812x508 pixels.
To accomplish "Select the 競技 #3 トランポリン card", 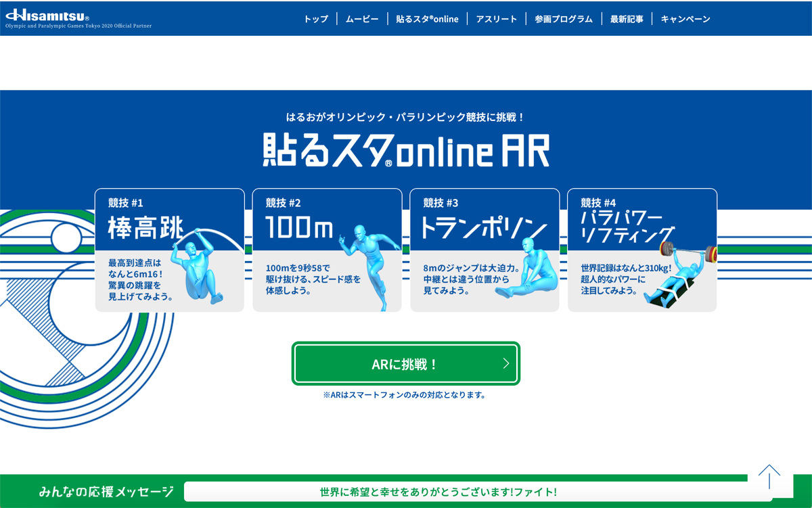I will (x=485, y=250).
